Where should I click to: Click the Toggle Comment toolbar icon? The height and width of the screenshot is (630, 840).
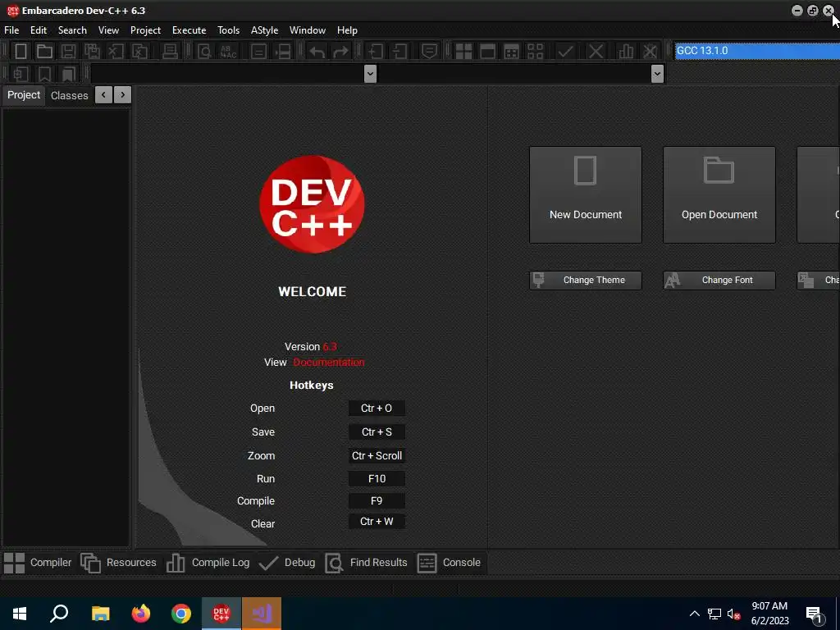429,52
